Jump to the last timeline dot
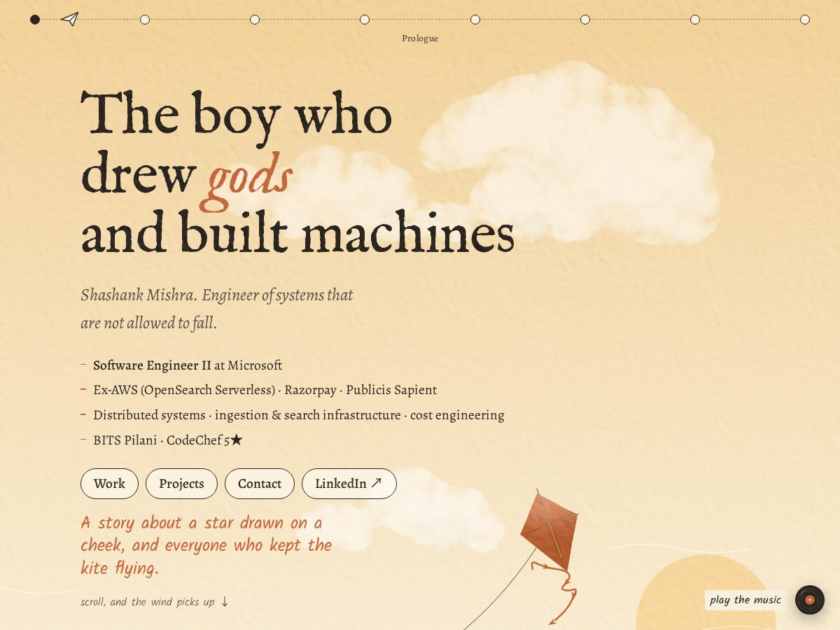 [805, 20]
